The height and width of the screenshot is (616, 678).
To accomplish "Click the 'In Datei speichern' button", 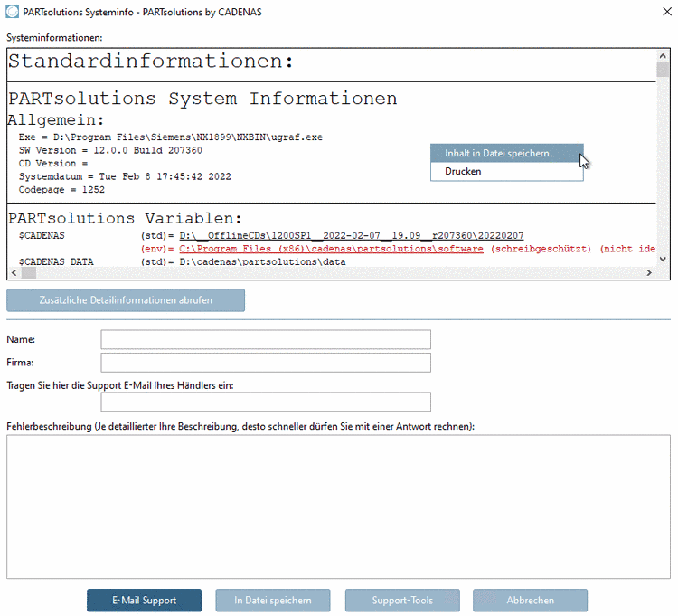I will click(x=273, y=601).
